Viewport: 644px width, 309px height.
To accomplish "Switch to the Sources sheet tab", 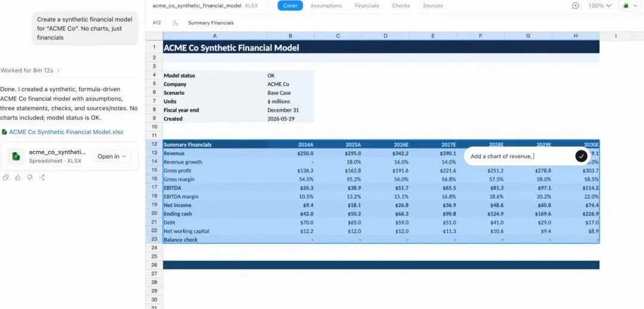I will tap(433, 6).
